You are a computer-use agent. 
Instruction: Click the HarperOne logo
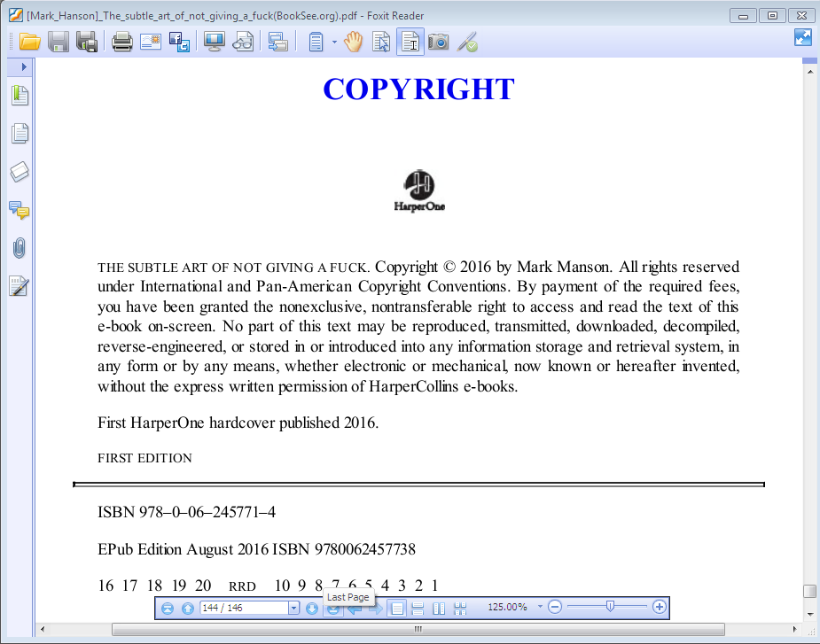[x=419, y=190]
